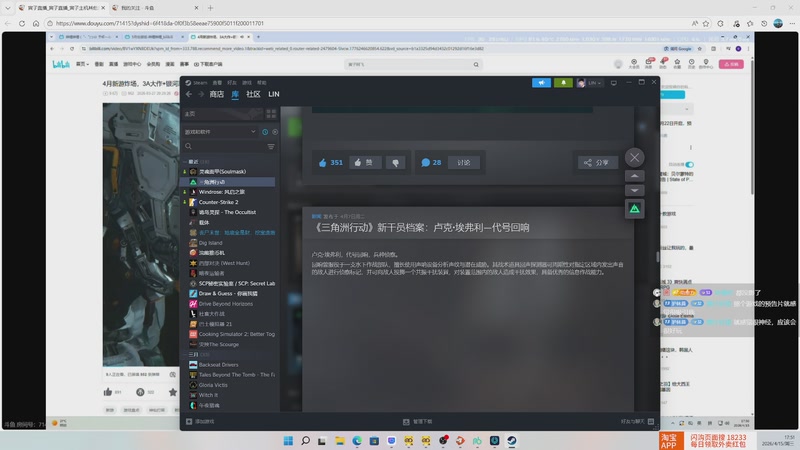Click the green triangle game icon button
800x450 pixels.
pos(634,209)
